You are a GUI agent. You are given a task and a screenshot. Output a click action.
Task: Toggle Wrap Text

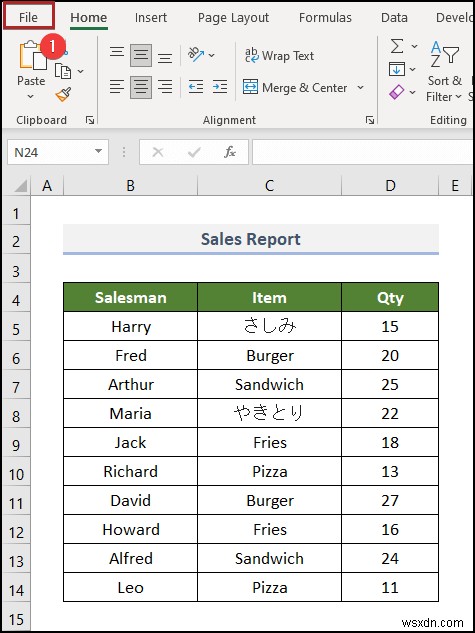click(279, 55)
